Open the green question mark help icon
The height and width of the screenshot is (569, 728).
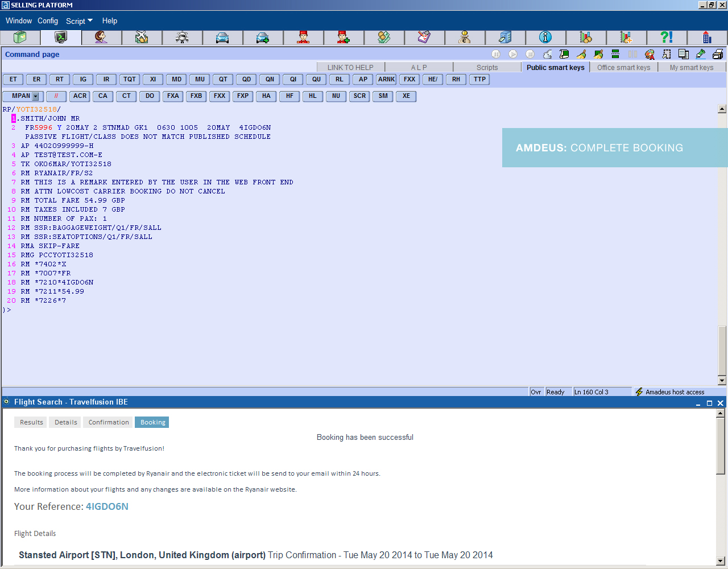[667, 38]
